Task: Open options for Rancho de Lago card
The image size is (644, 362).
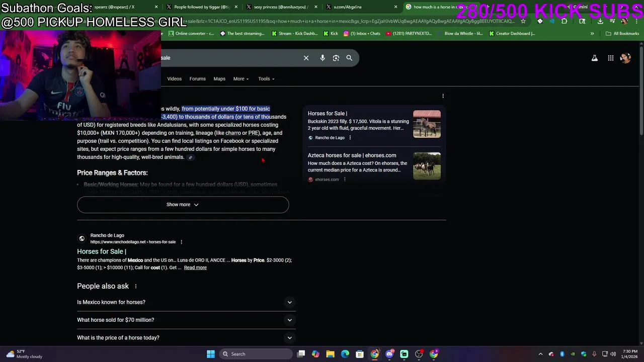Action: [x=350, y=137]
